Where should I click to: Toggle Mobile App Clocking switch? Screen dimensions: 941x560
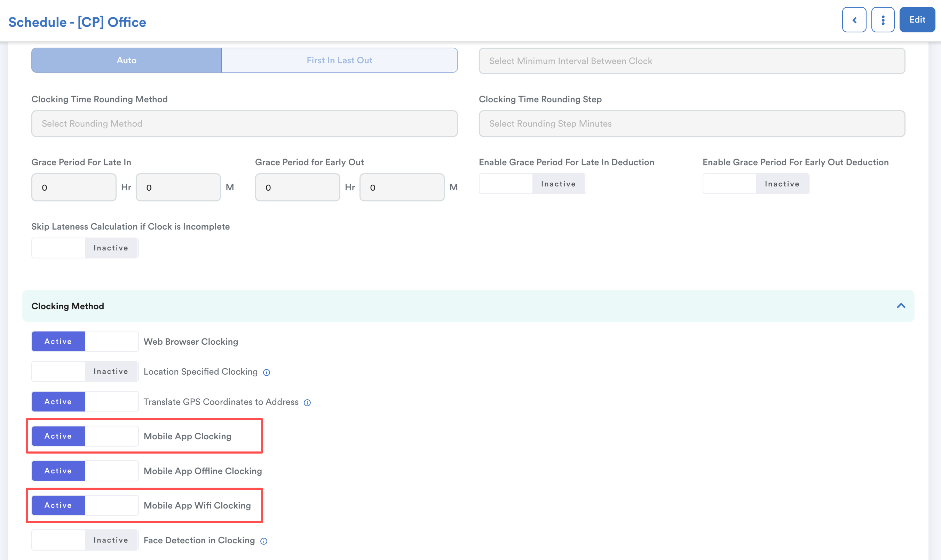[85, 436]
